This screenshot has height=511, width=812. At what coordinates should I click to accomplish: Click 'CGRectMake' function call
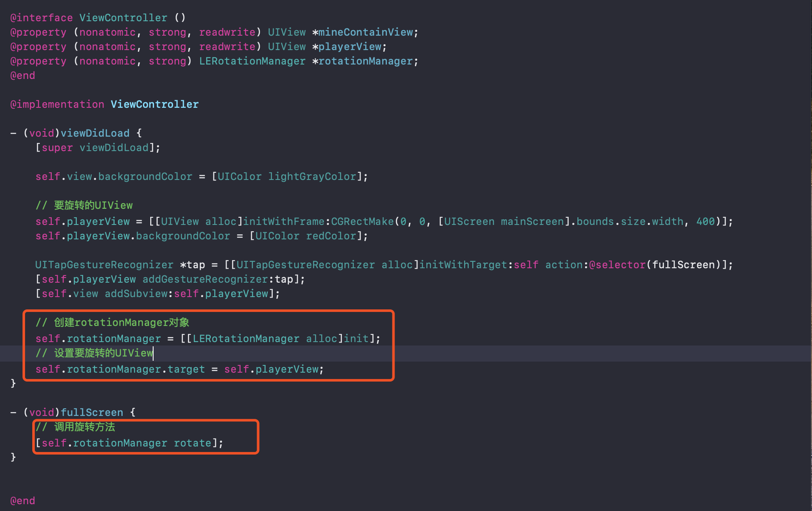tap(363, 222)
